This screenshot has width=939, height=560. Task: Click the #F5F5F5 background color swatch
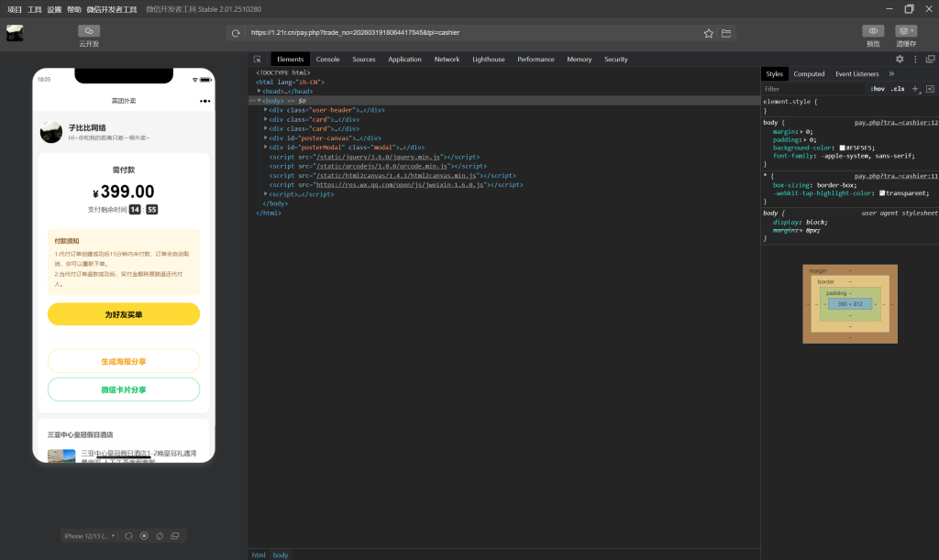[x=842, y=148]
